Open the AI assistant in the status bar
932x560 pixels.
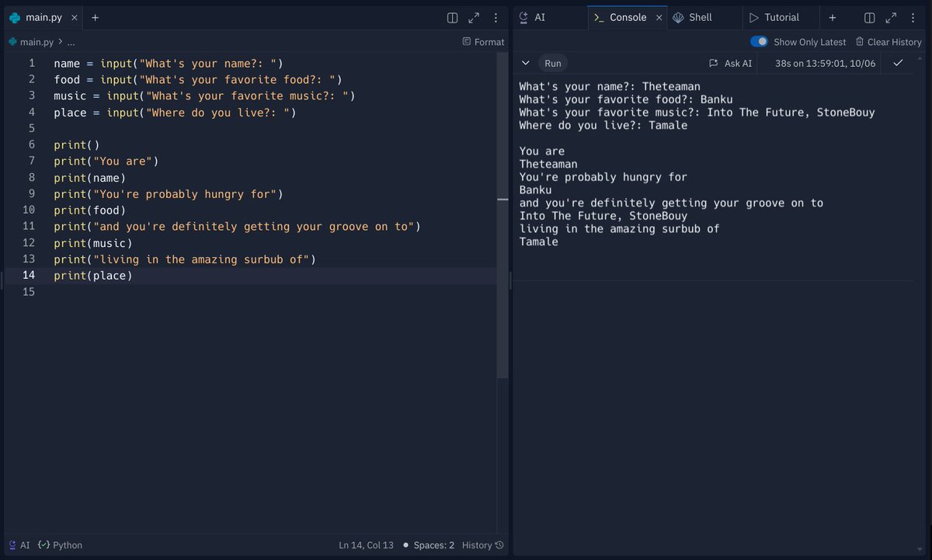(x=19, y=545)
